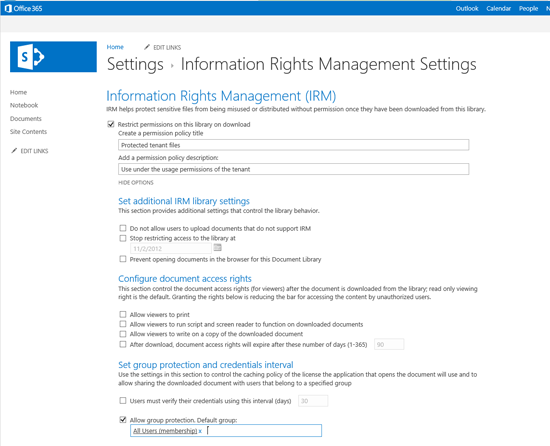Open Site Contents in left navigation
This screenshot has width=550, height=446.
(28, 131)
